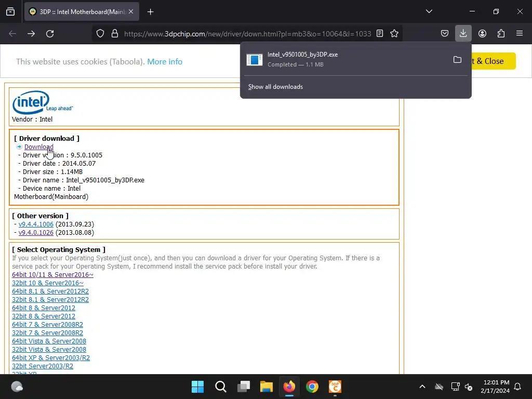Open the Windows Start menu
The width and height of the screenshot is (532, 399).
tap(197, 387)
